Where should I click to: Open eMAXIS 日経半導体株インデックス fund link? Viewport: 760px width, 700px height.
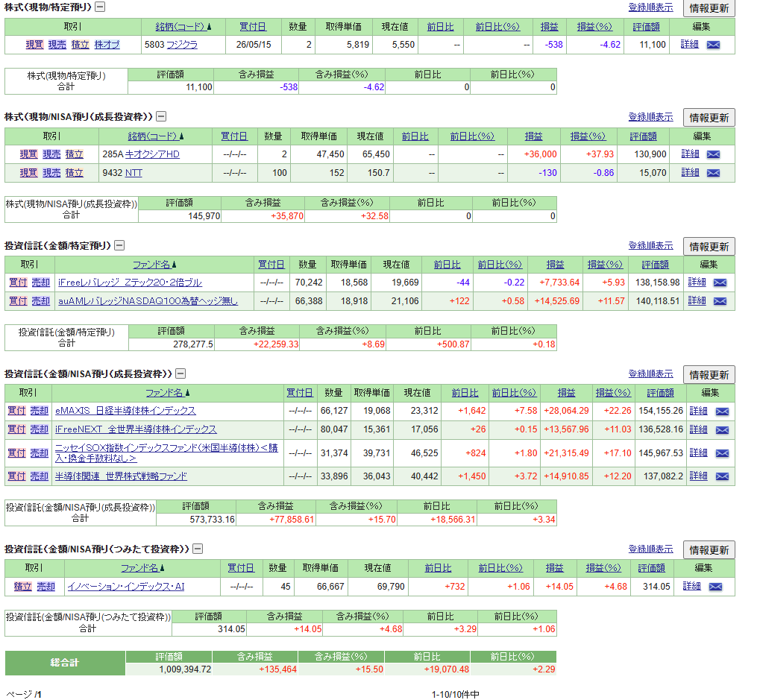tap(125, 411)
